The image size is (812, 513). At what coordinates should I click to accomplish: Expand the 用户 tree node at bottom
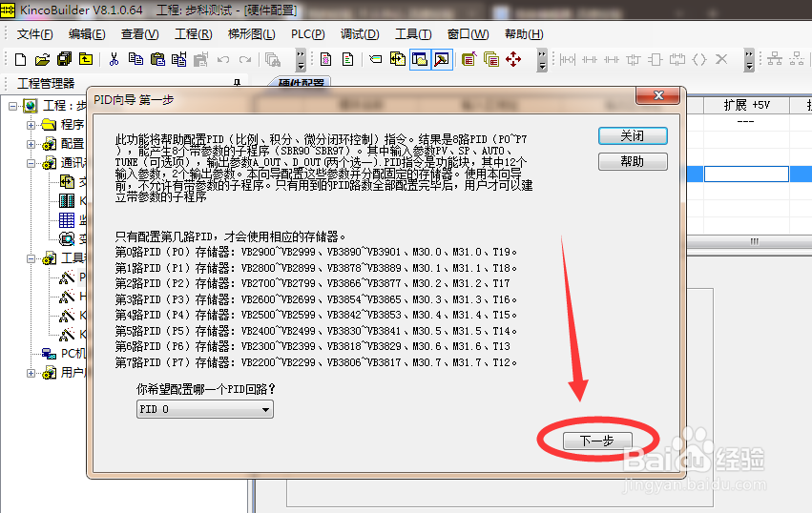pyautogui.click(x=31, y=373)
